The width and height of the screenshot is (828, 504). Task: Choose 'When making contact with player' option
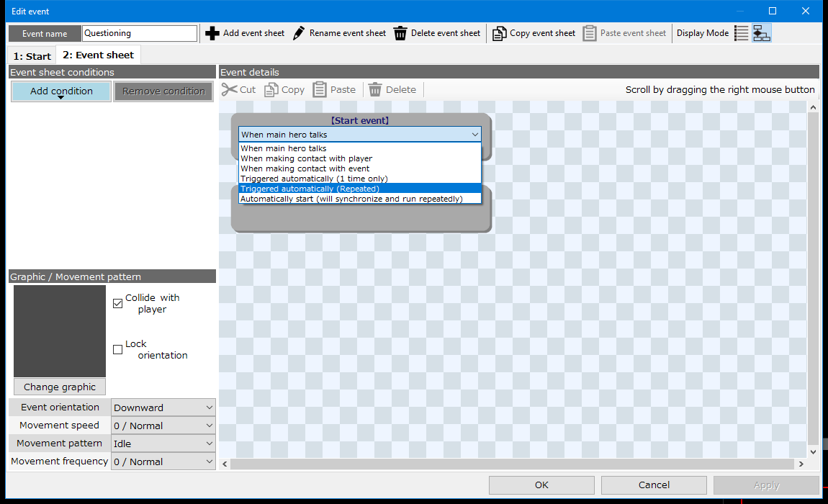pyautogui.click(x=359, y=158)
